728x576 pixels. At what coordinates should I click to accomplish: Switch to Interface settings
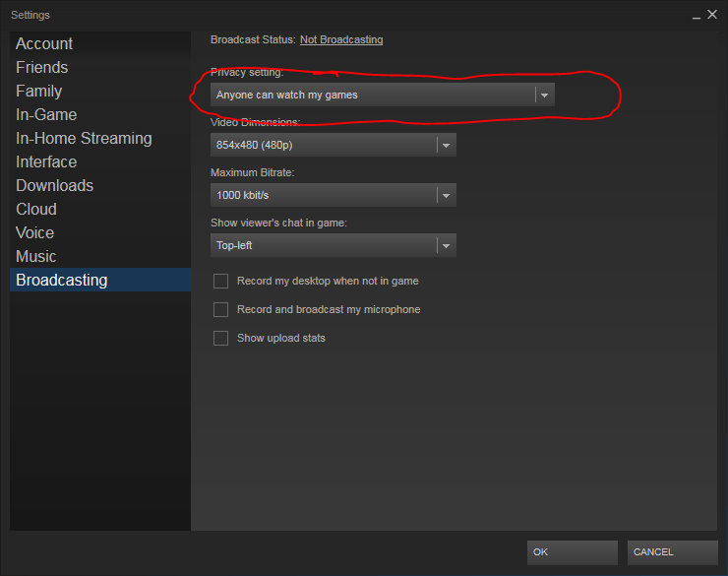[x=99, y=162]
